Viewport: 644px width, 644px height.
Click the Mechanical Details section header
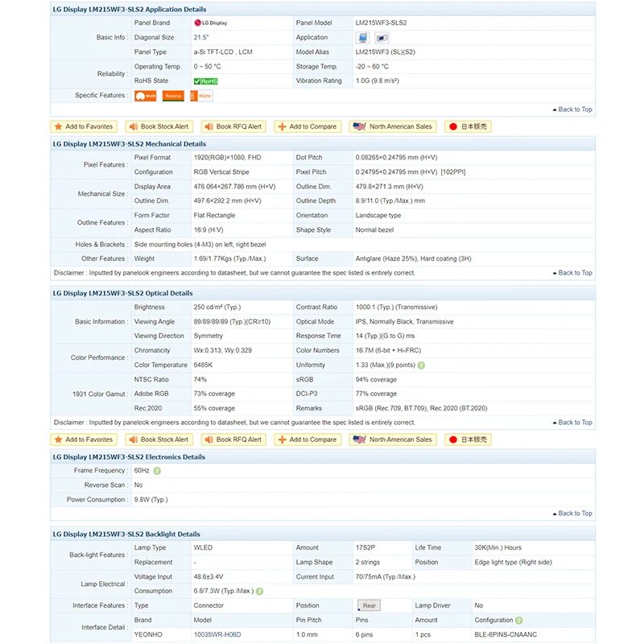pyautogui.click(x=323, y=144)
